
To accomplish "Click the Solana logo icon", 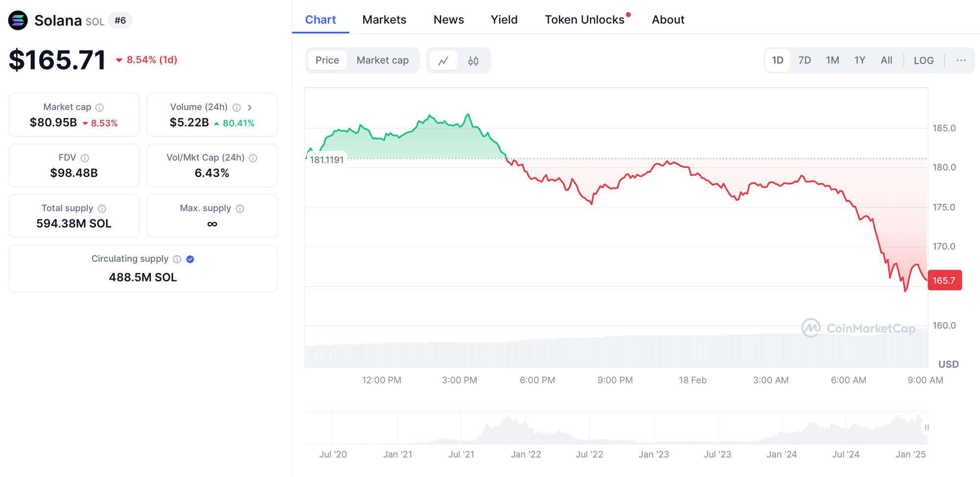I will pos(18,21).
